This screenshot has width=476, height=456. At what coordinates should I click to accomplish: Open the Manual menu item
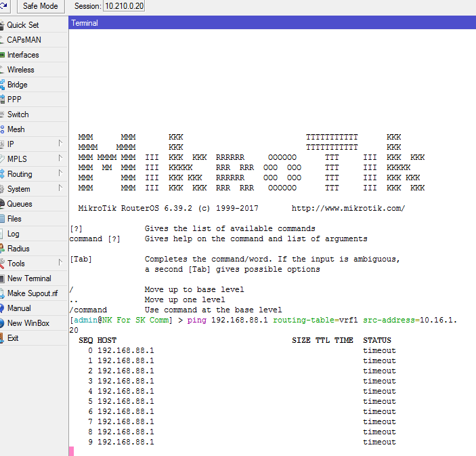click(x=33, y=308)
